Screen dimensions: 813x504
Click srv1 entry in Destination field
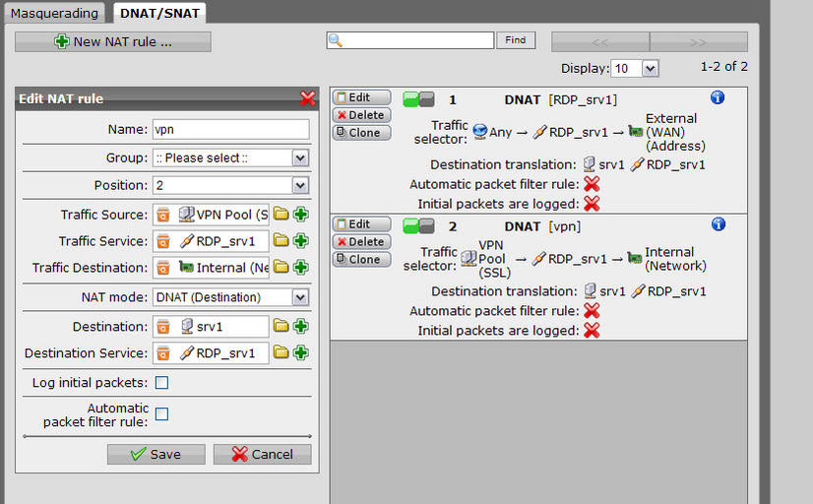(x=202, y=327)
